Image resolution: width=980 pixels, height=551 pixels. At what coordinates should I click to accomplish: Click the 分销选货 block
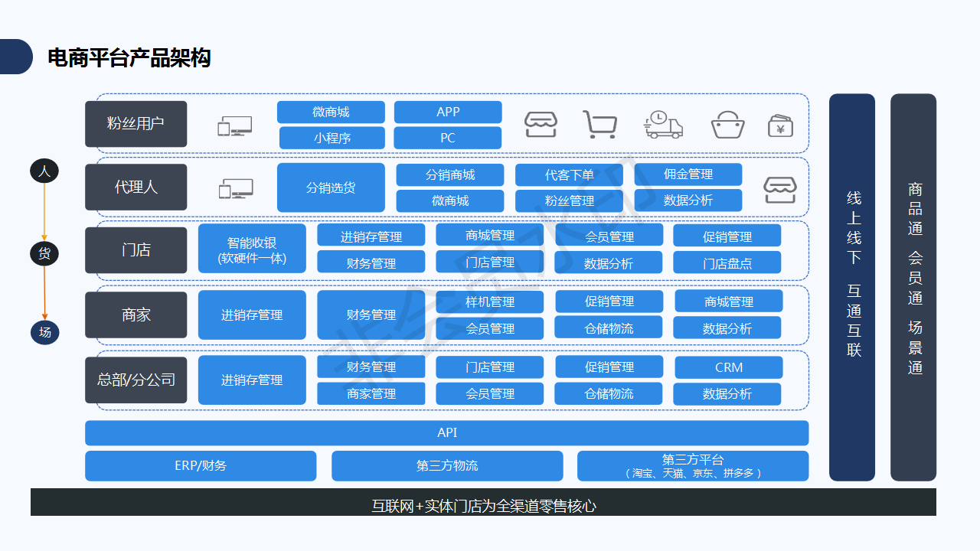pos(331,187)
